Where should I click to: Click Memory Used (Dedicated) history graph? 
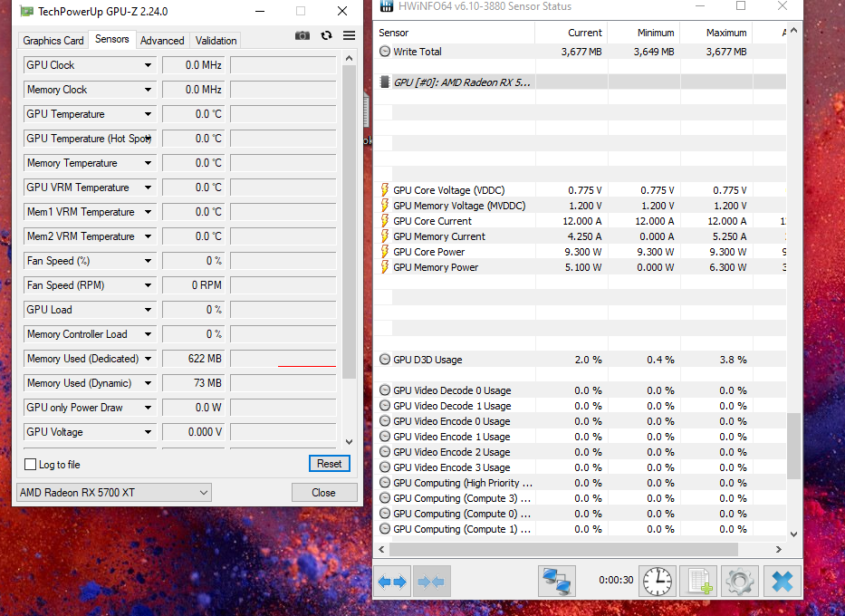point(283,359)
